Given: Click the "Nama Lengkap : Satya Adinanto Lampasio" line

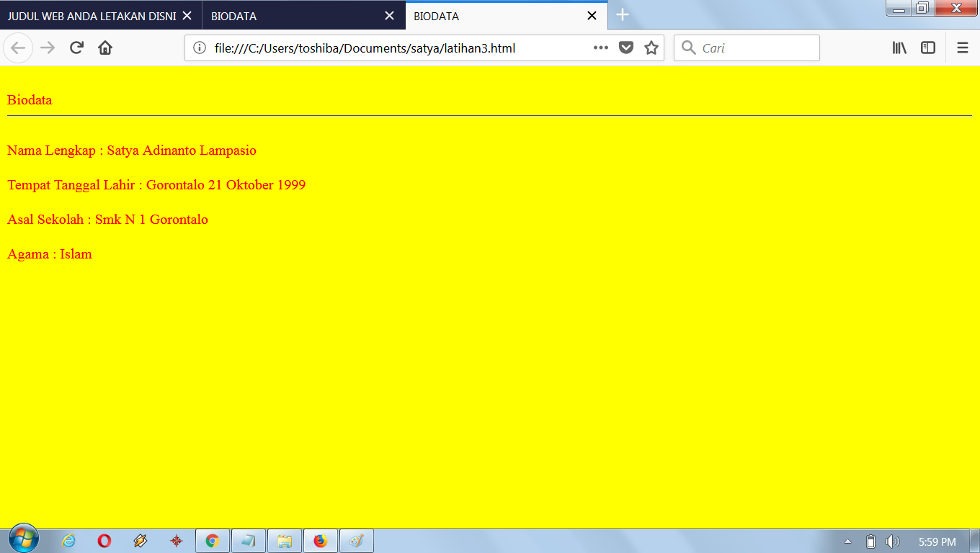Looking at the screenshot, I should click(x=132, y=150).
